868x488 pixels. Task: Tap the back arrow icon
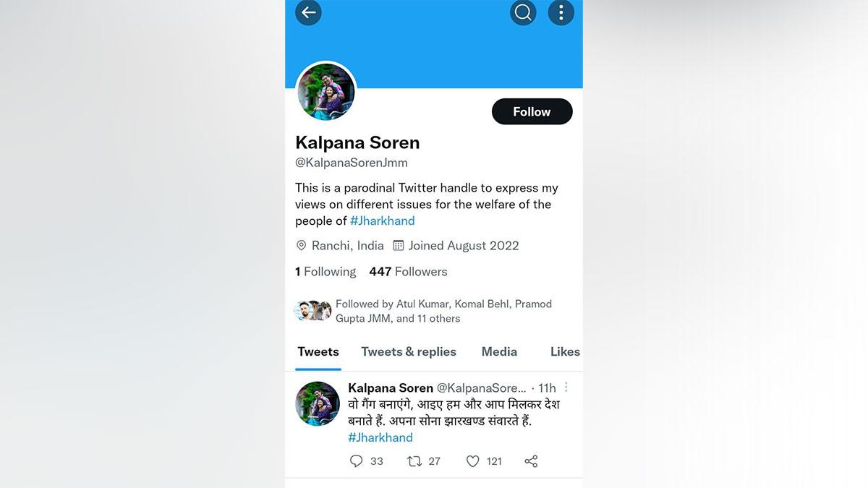(309, 12)
